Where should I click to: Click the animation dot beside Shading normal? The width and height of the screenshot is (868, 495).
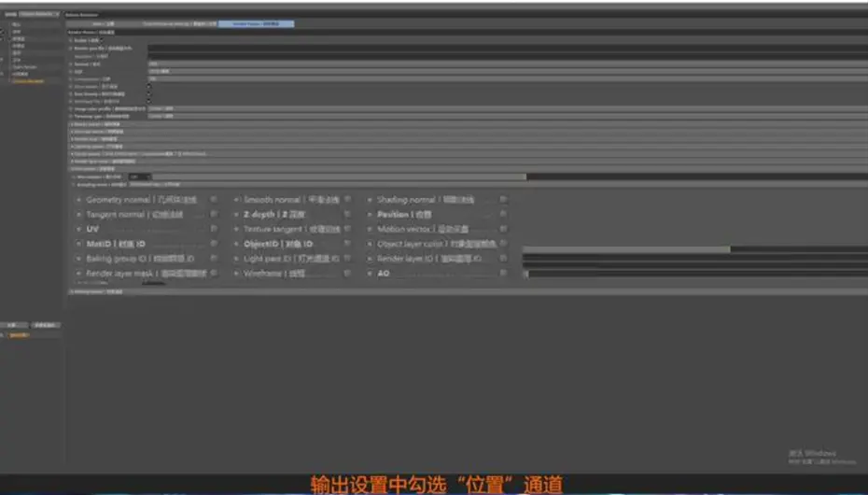[370, 199]
